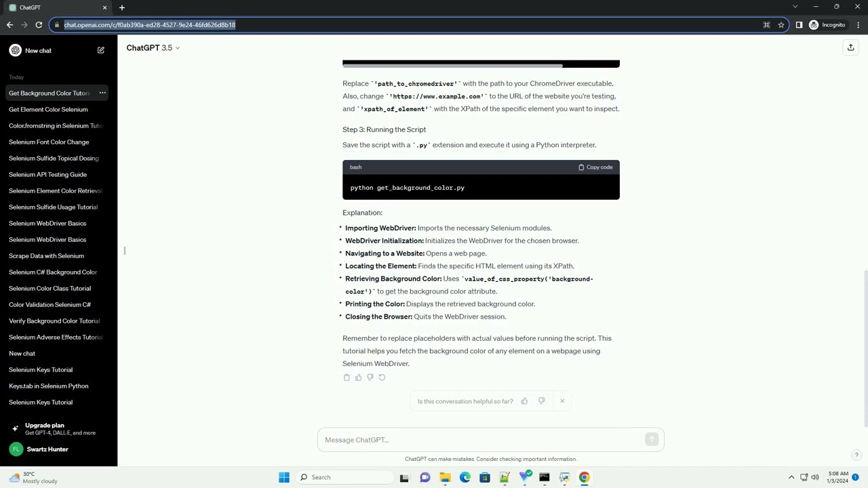Show hidden system tray icons
The width and height of the screenshot is (868, 488).
[791, 477]
